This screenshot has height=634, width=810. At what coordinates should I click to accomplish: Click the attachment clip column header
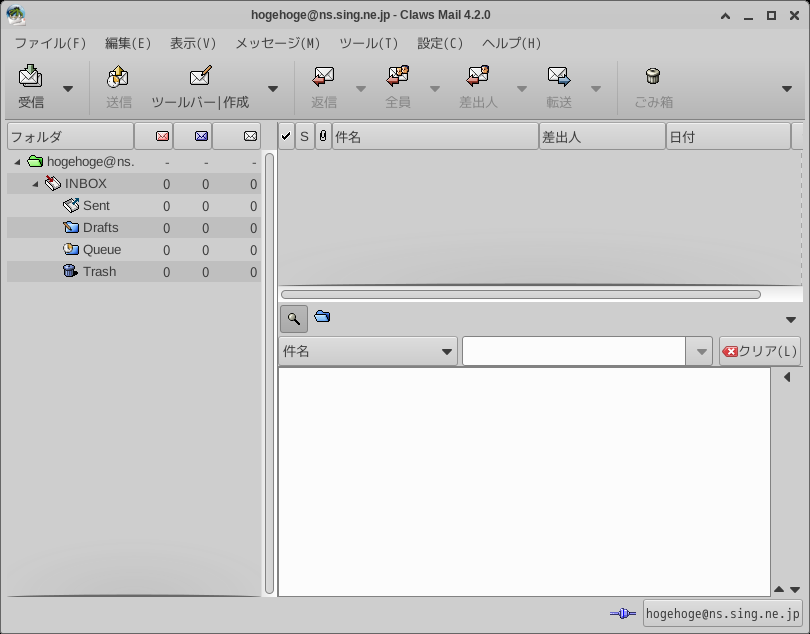click(323, 136)
